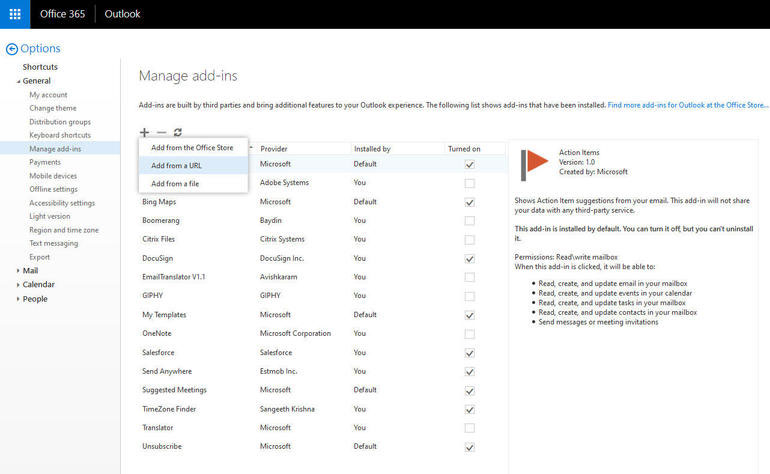Click the Action Items flag icon

[534, 164]
